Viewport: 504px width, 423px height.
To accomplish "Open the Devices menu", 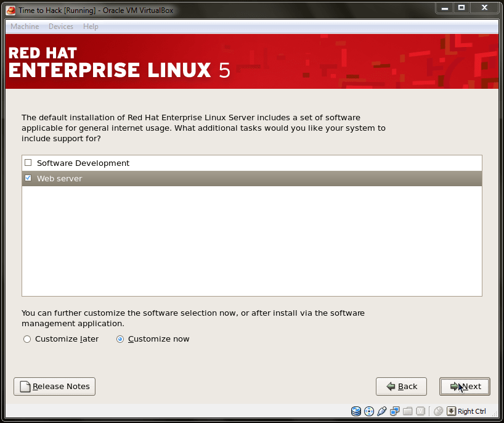I will coord(61,27).
